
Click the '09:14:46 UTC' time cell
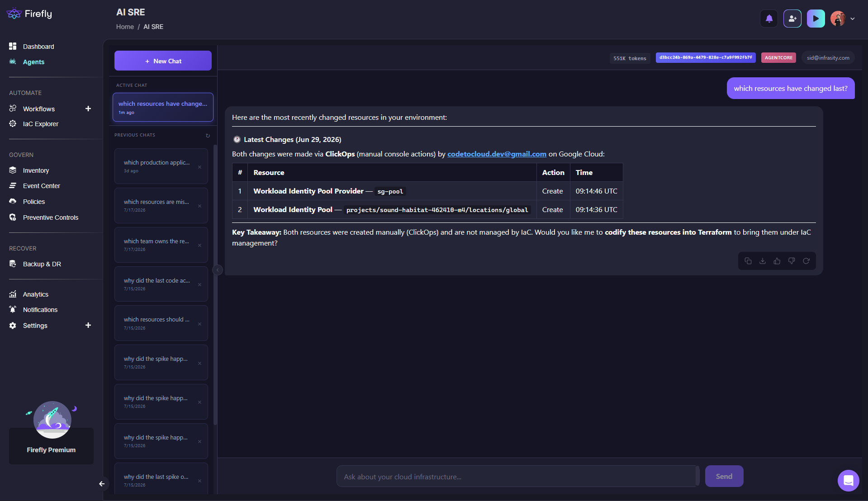click(x=596, y=191)
